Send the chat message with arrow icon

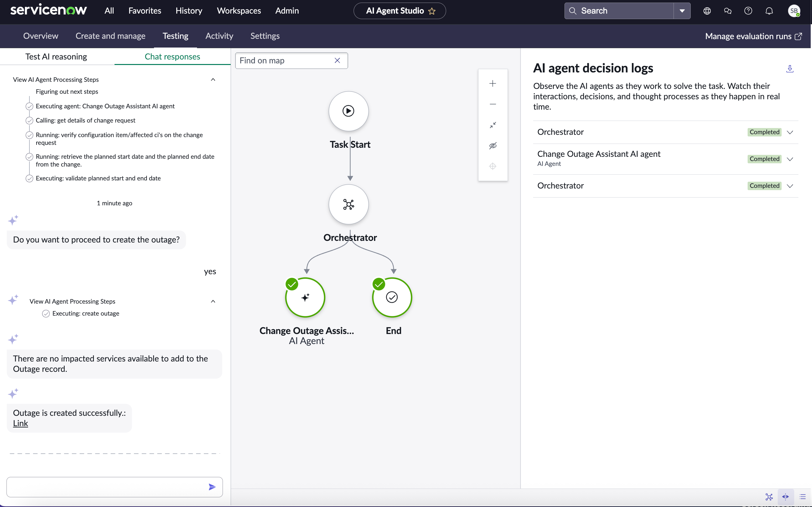[212, 487]
